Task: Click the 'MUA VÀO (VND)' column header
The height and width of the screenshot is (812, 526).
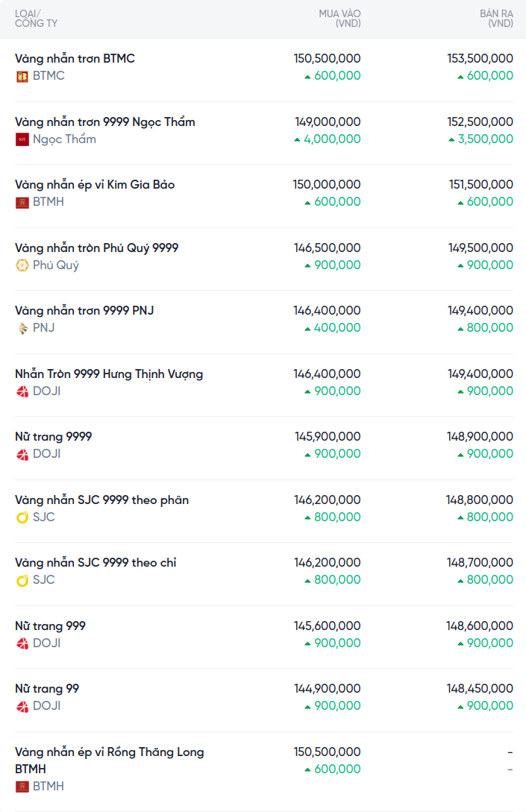Action: [x=339, y=19]
